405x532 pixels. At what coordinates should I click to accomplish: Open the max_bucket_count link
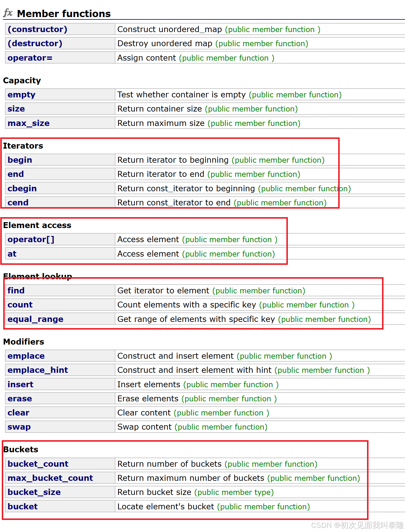pos(50,478)
